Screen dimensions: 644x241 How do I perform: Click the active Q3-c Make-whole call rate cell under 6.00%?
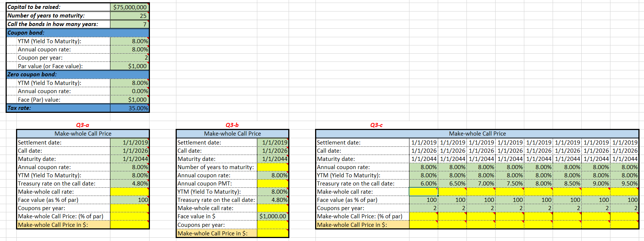coord(424,191)
